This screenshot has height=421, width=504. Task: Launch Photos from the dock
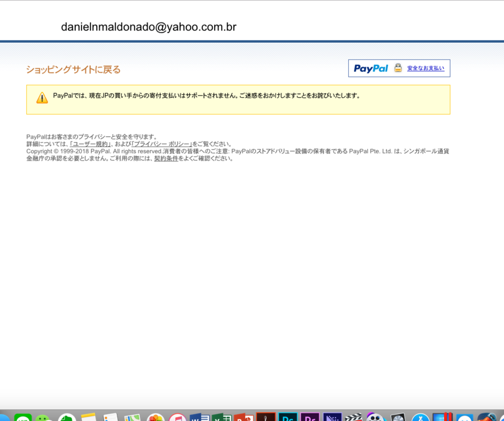pyautogui.click(x=156, y=418)
